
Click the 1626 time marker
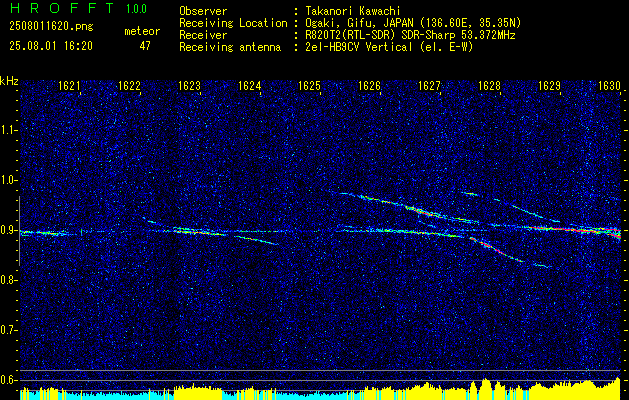pyautogui.click(x=369, y=85)
